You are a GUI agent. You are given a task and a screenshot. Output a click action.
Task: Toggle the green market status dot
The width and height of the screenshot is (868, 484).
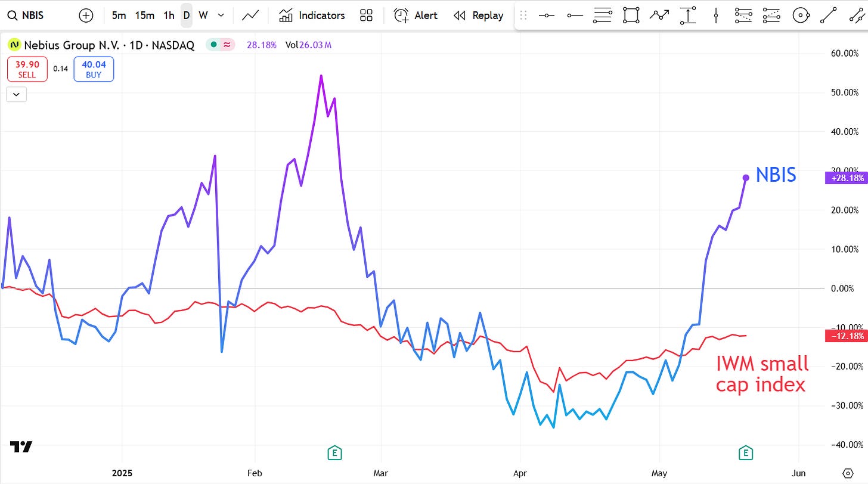(213, 45)
